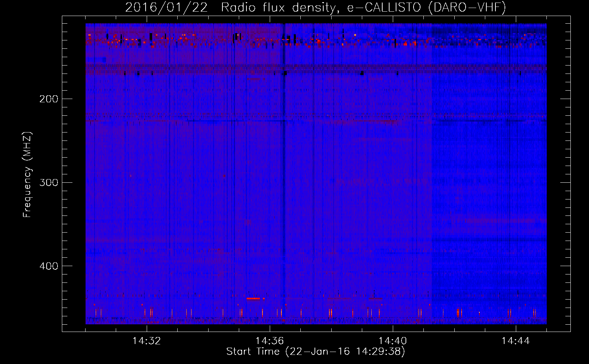Click the 14:44 time tick label
This screenshot has width=589, height=364.
tap(516, 341)
